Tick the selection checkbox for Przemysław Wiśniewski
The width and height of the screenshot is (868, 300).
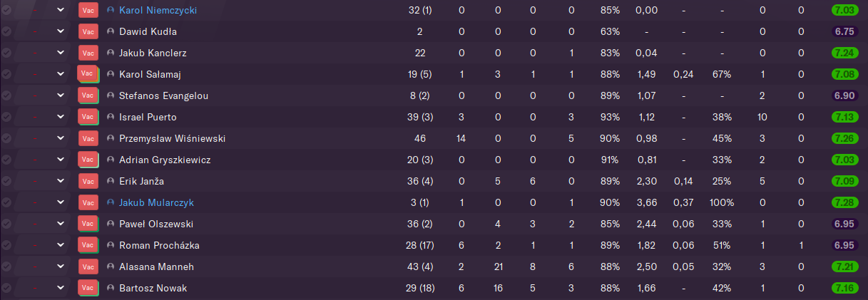click(x=6, y=139)
